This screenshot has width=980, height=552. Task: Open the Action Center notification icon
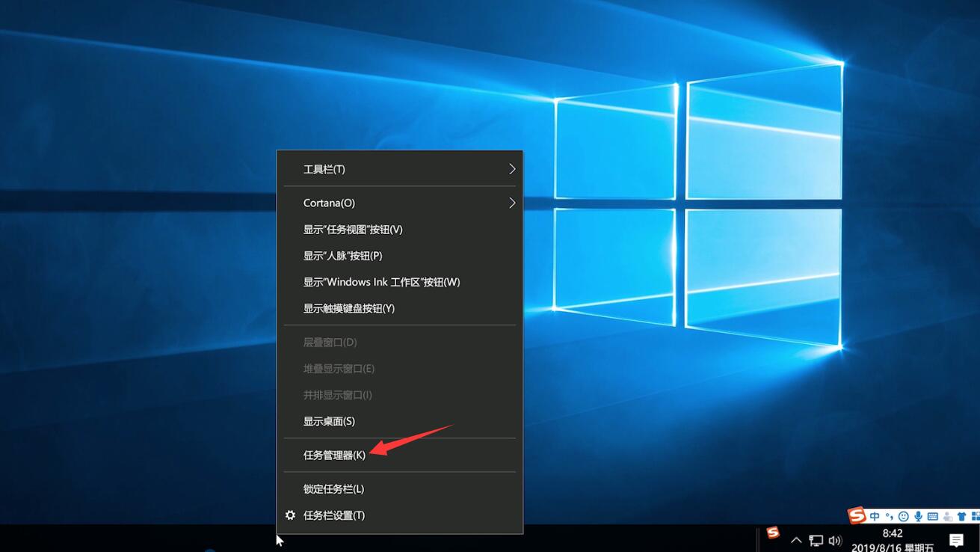(x=956, y=540)
